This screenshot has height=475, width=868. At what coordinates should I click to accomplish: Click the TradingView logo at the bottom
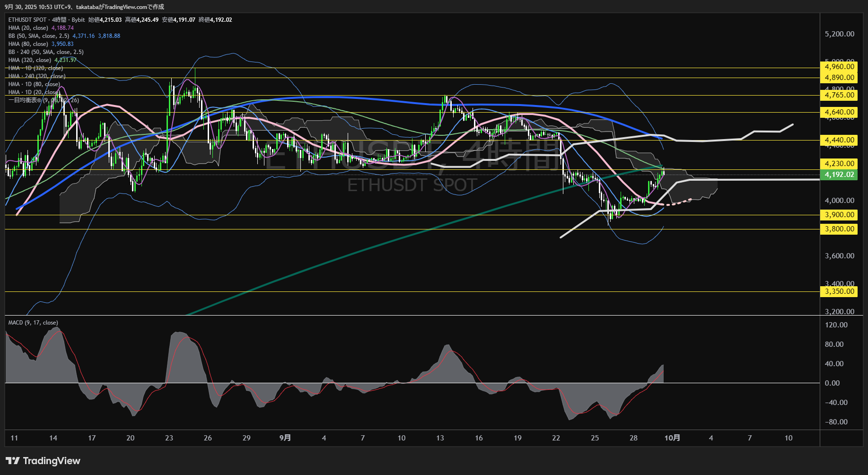(43, 461)
